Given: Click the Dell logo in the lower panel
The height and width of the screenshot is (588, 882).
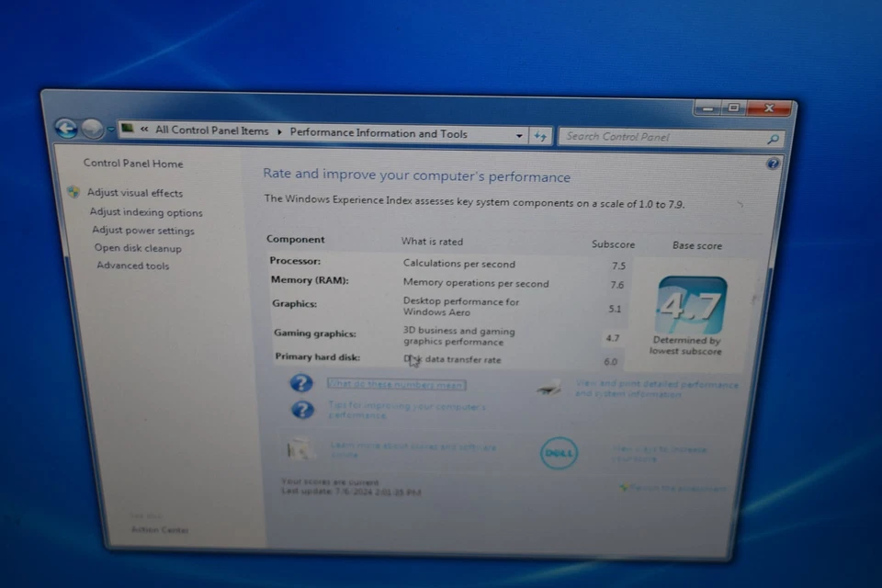Looking at the screenshot, I should [x=558, y=453].
